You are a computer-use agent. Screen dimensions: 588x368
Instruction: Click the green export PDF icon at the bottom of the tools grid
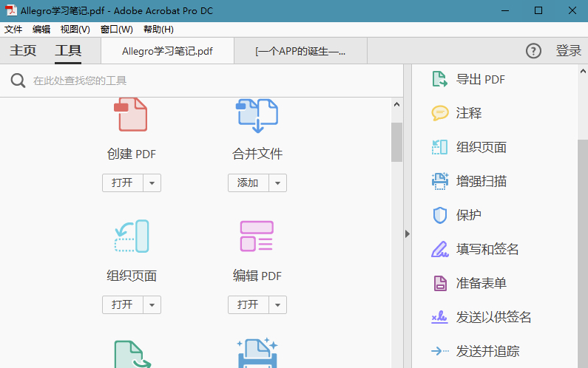132,354
